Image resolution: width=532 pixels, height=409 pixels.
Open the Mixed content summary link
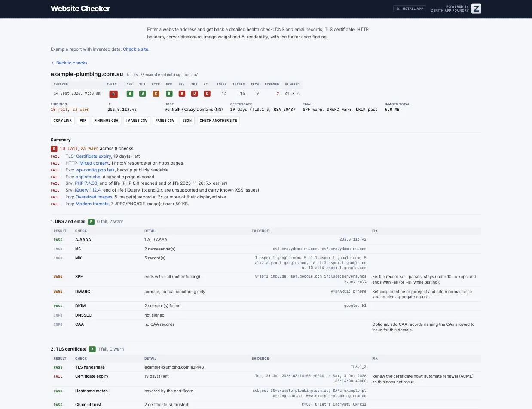pyautogui.click(x=94, y=163)
